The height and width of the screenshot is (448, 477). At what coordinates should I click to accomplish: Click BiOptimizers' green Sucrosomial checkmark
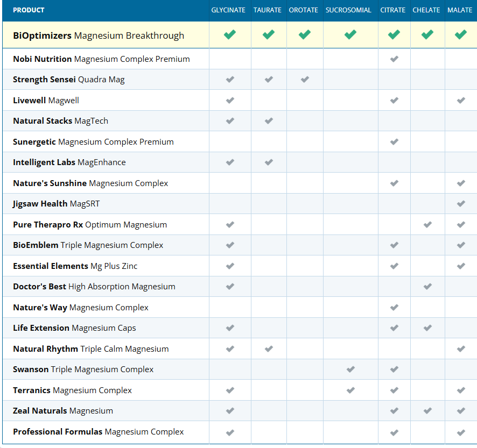(350, 35)
